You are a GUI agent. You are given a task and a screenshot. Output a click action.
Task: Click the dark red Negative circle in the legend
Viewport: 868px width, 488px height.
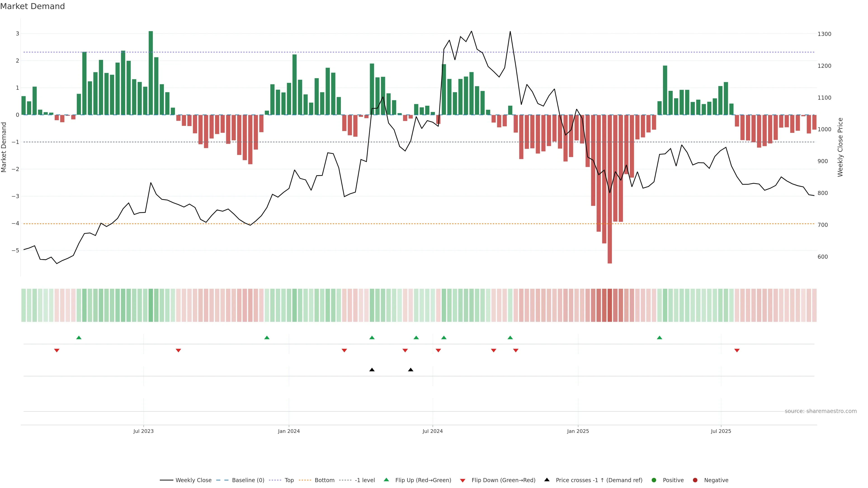[x=695, y=480]
